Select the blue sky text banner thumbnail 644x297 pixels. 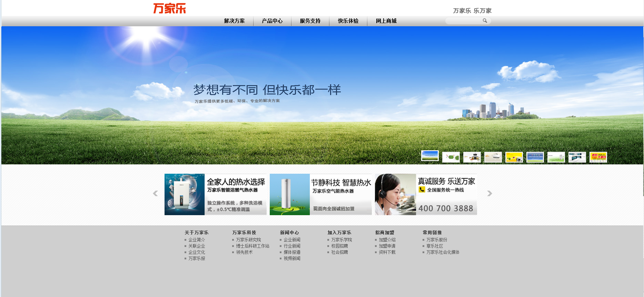click(535, 157)
